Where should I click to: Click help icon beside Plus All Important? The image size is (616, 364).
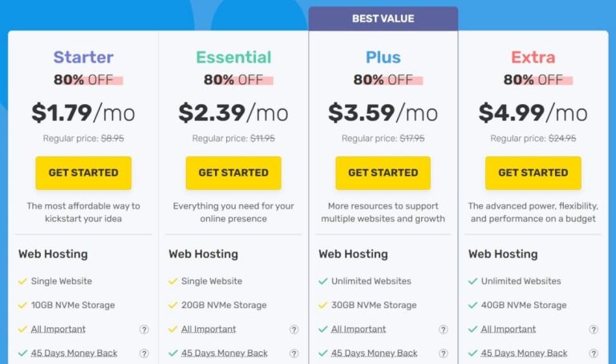[444, 330]
